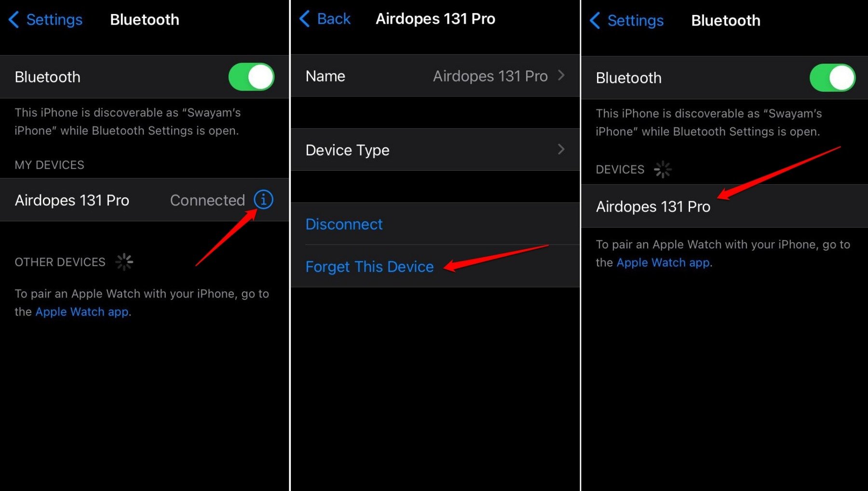Screen dimensions: 868x491
Task: Open the Device Type row
Action: (x=435, y=150)
